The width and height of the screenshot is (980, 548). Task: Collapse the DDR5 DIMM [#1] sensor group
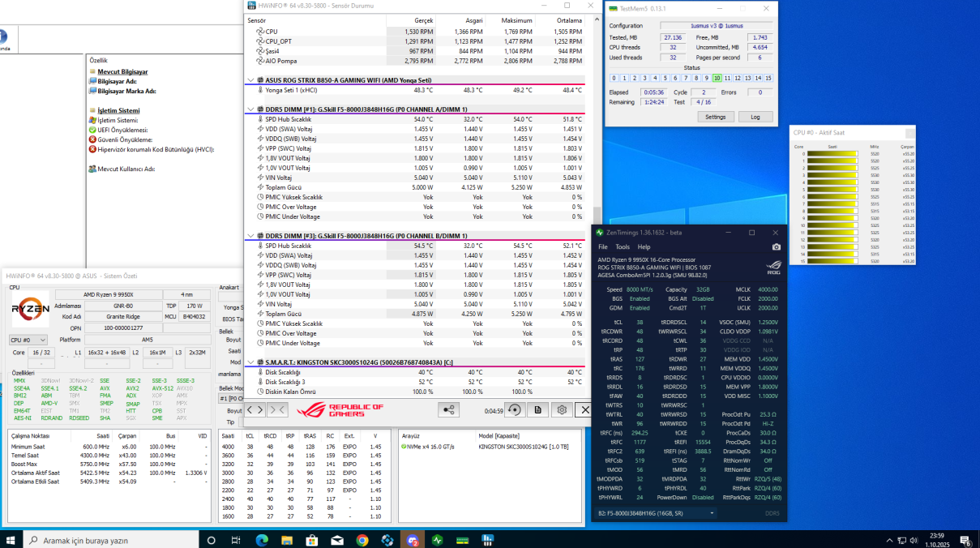250,109
